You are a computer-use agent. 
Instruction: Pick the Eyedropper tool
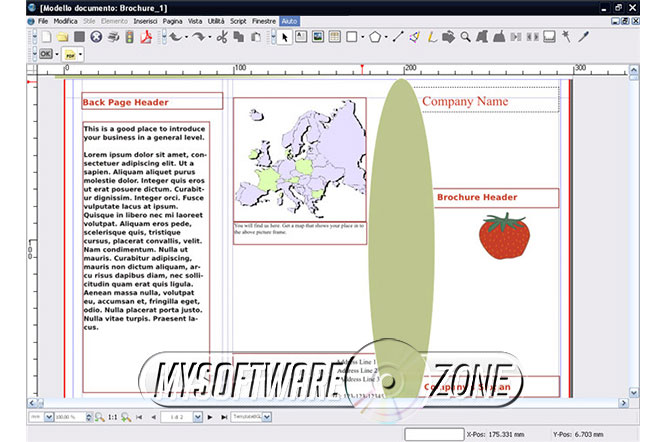(580, 37)
